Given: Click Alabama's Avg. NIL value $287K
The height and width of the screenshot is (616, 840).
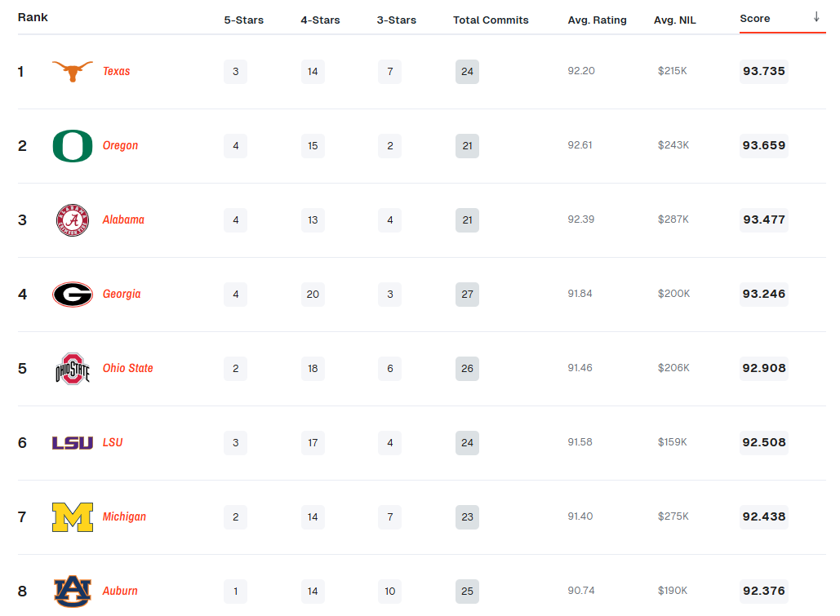Looking at the screenshot, I should coord(673,219).
